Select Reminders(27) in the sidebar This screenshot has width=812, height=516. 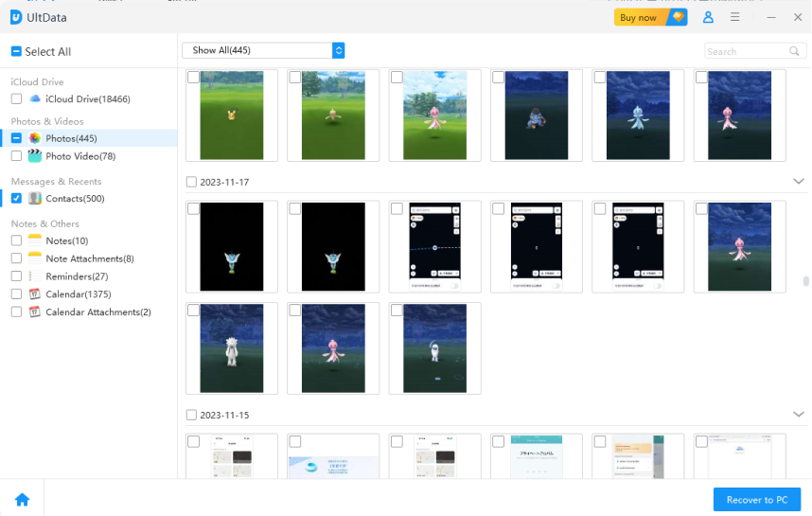77,276
